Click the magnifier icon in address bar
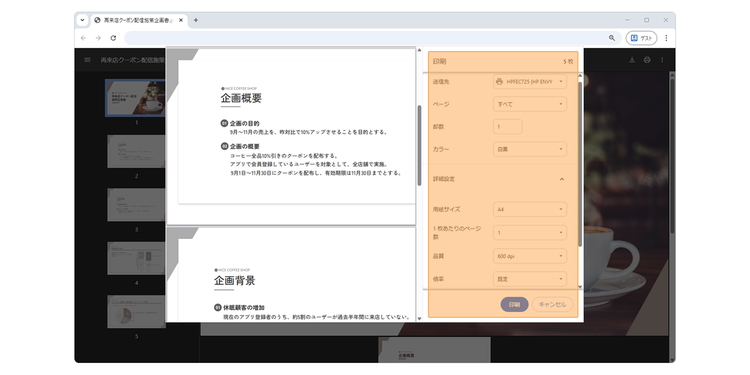Image resolution: width=750 pixels, height=375 pixels. [x=612, y=38]
